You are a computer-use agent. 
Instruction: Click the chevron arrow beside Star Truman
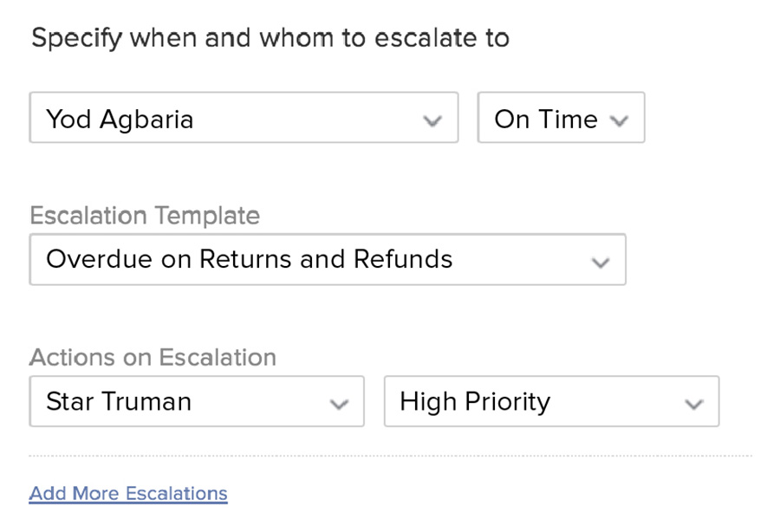point(339,404)
